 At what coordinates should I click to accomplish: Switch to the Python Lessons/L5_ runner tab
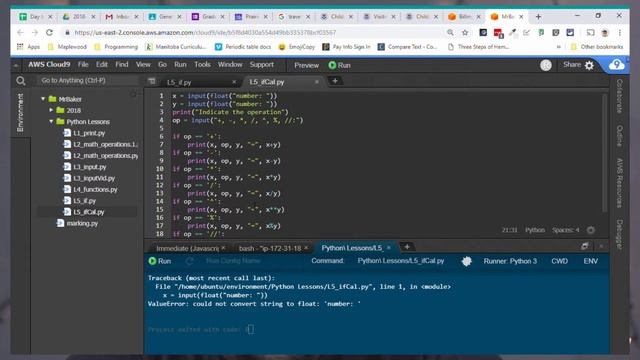(x=352, y=248)
